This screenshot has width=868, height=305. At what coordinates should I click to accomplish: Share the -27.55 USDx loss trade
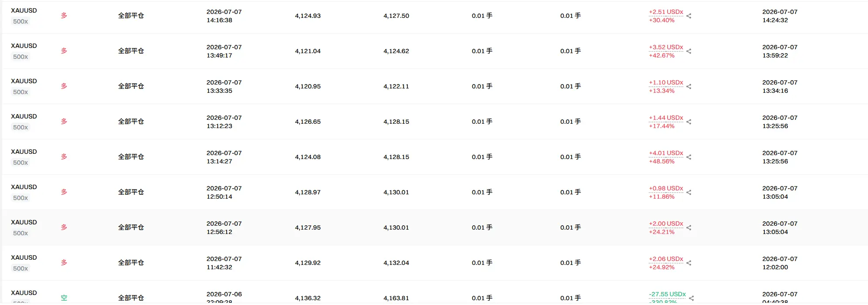[692, 298]
